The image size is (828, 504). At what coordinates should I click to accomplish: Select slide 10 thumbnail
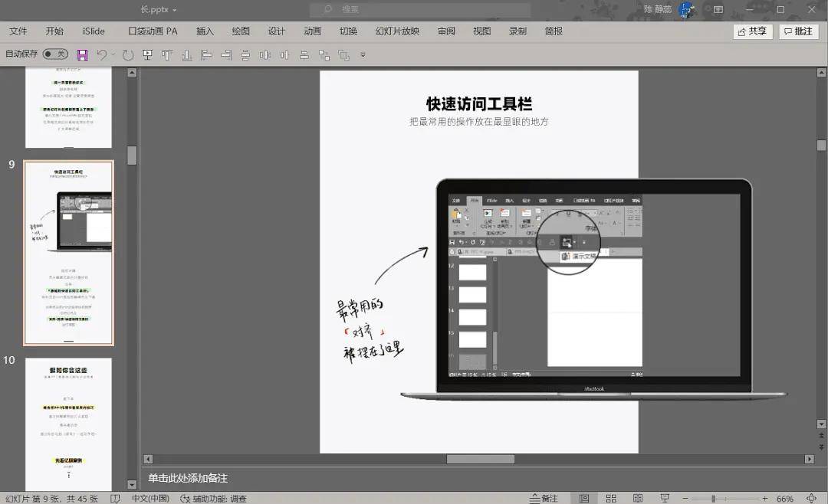68,424
